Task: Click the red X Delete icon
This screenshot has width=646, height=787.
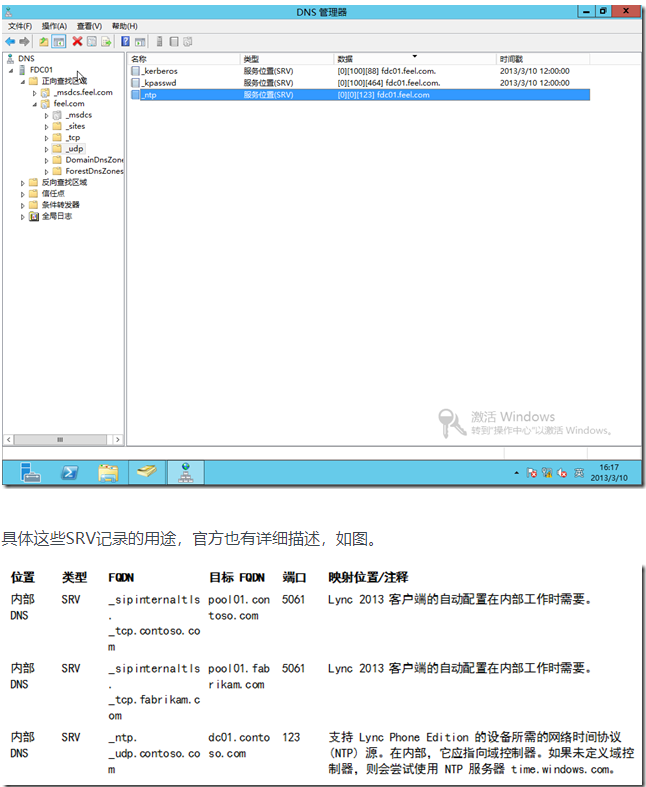Action: (77, 41)
